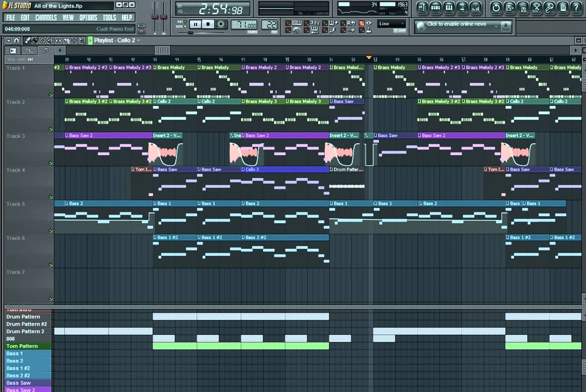Open the EDIT menu
This screenshot has width=586, height=392.
pos(25,17)
